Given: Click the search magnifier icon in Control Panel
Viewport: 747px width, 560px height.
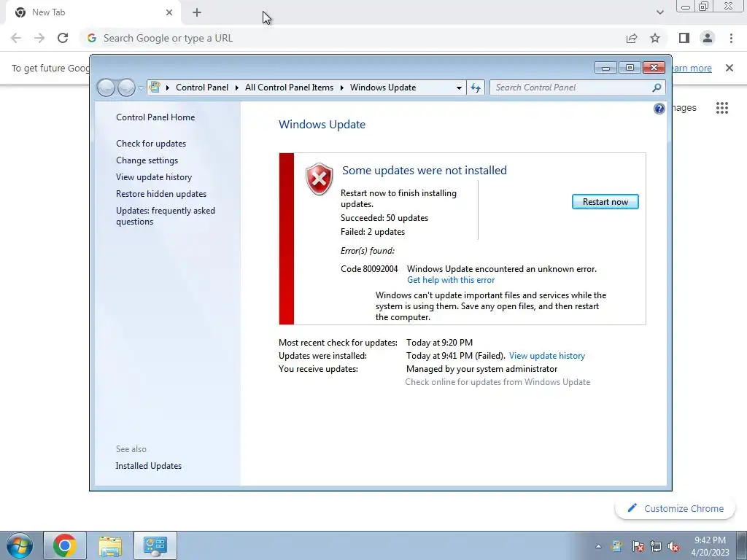Looking at the screenshot, I should [x=657, y=87].
